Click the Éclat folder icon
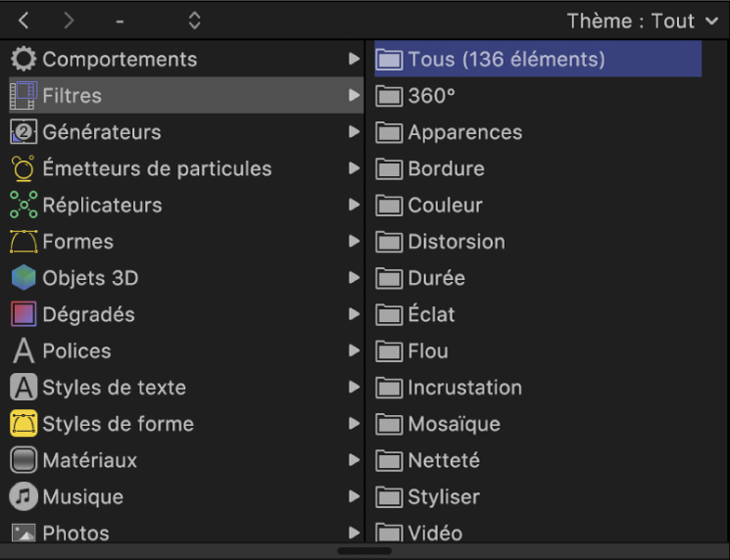This screenshot has width=730, height=560. click(389, 314)
